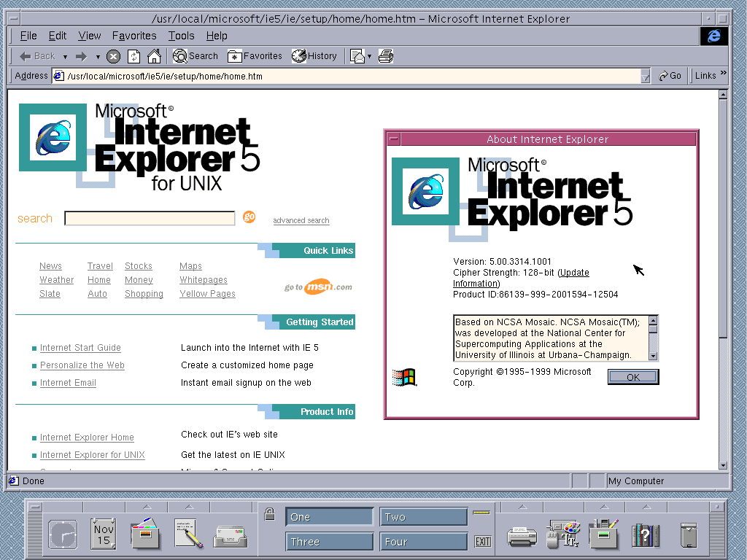747x560 pixels.
Task: Expand subpanel arrow above Help Manager
Action: tap(646, 506)
